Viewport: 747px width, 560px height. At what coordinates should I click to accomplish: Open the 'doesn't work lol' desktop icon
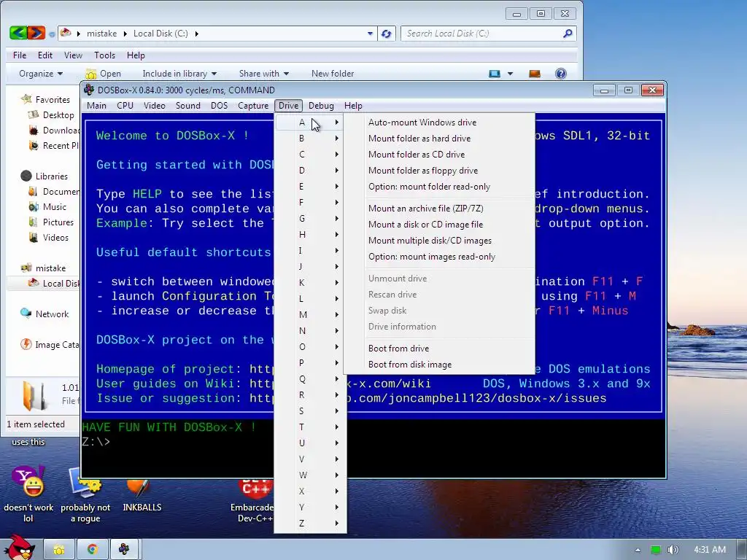[28, 494]
